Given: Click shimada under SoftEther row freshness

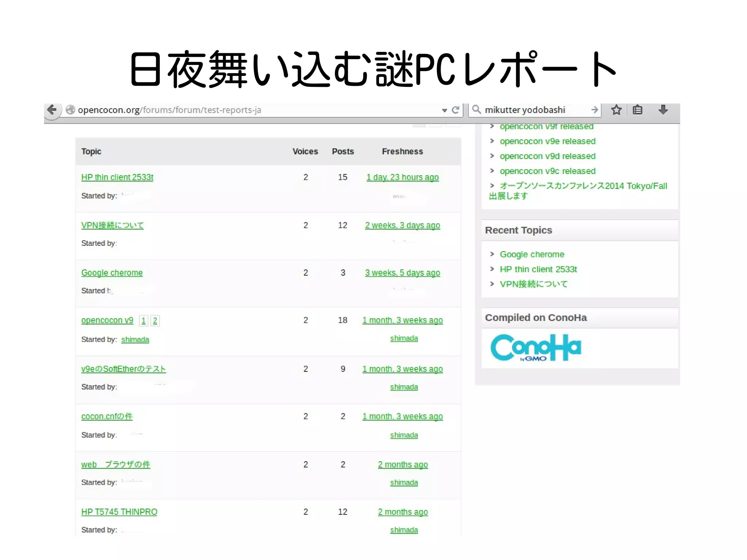Looking at the screenshot, I should point(404,387).
